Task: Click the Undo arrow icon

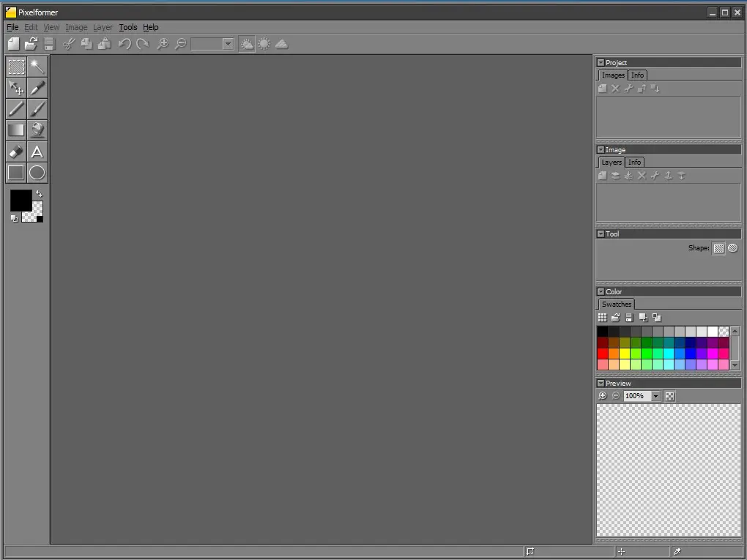Action: (x=124, y=44)
